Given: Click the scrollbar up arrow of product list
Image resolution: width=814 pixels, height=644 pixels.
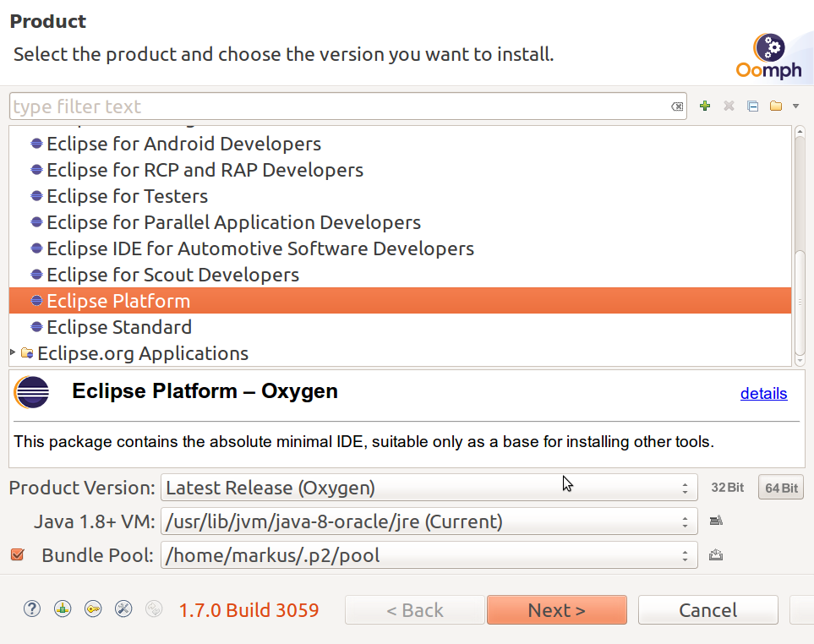Looking at the screenshot, I should 800,133.
